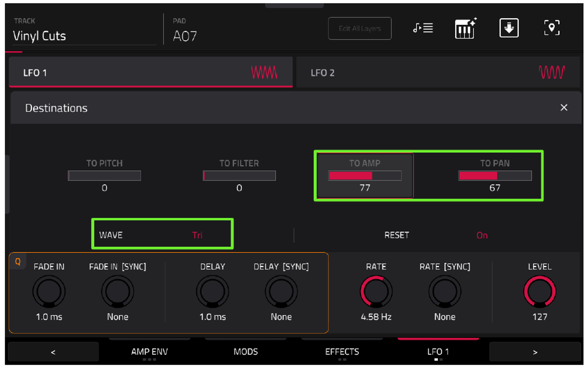Select the LFO 1 tab
The image size is (588, 369).
point(151,72)
